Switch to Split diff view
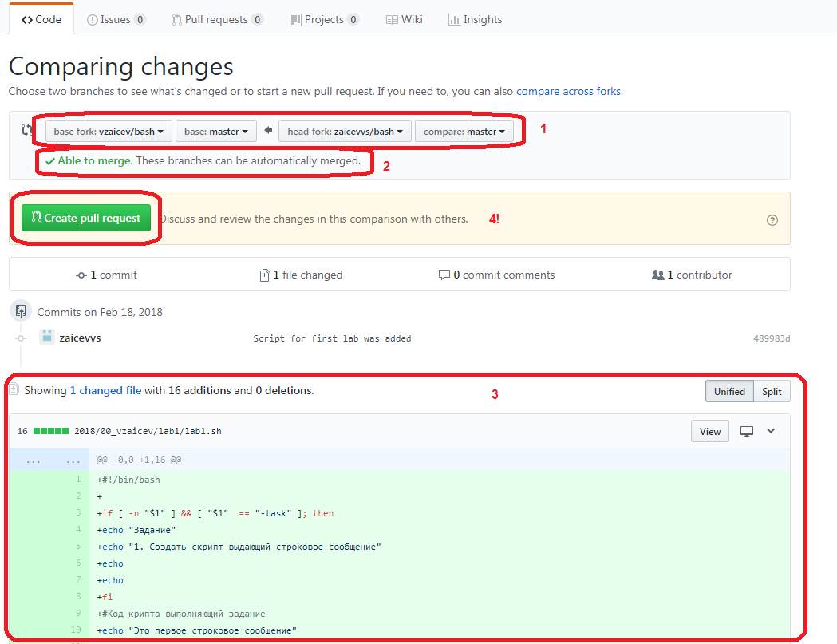Viewport: 837px width, 644px height. point(772,391)
